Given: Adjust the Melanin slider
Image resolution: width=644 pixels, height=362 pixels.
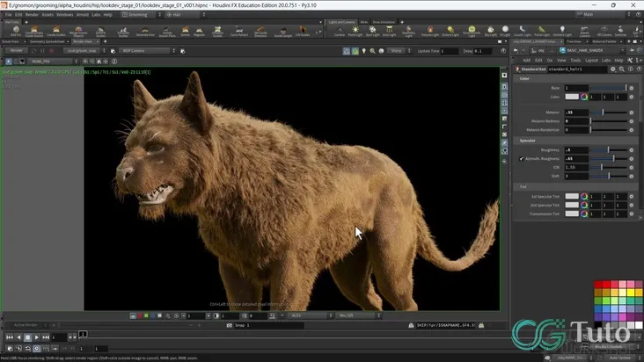Looking at the screenshot, I should (608, 112).
